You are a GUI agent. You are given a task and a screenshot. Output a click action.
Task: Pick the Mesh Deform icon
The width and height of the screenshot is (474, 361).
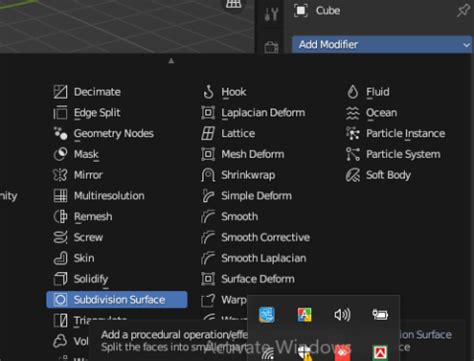click(x=208, y=154)
